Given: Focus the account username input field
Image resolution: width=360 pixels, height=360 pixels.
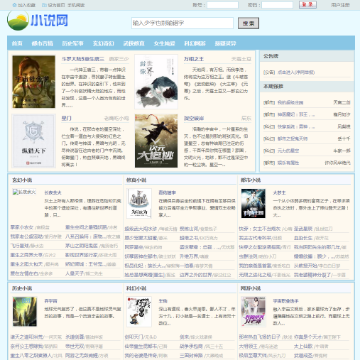Looking at the screenshot, I should point(223,5).
